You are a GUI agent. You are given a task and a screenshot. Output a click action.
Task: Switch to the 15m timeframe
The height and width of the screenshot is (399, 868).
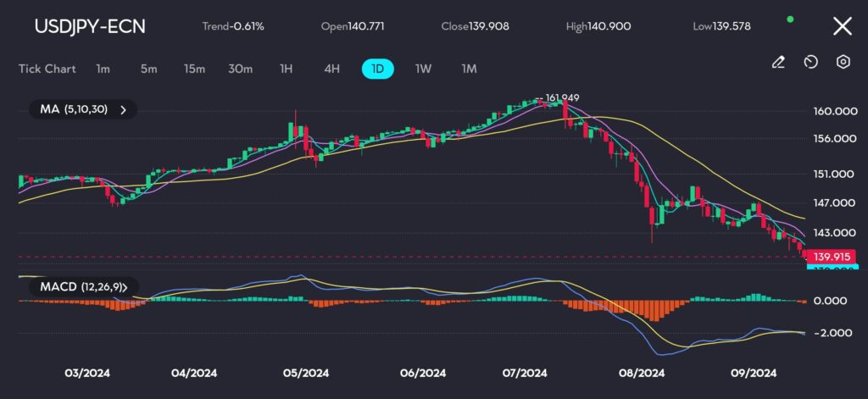(x=194, y=69)
